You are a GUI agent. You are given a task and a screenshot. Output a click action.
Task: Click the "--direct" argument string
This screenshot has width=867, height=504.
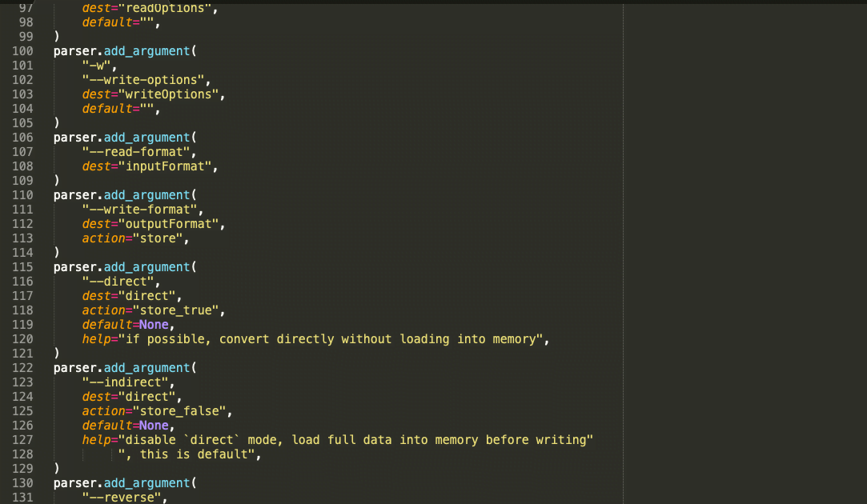(x=121, y=282)
